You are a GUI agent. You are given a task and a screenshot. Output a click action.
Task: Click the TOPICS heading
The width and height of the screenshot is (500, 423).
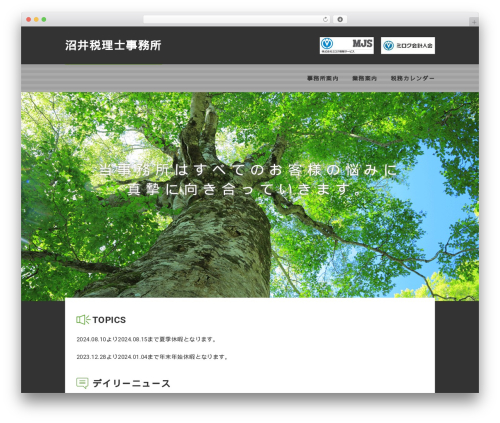click(109, 320)
